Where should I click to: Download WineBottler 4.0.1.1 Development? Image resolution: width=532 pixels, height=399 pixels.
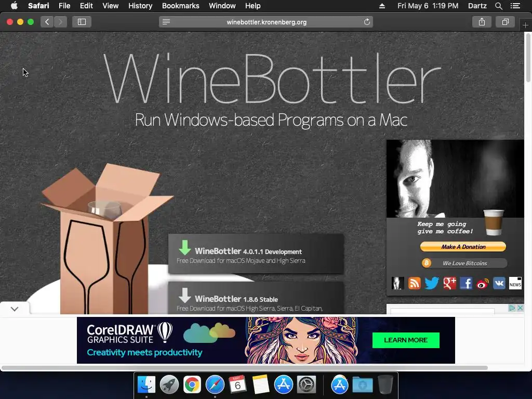[x=256, y=254]
